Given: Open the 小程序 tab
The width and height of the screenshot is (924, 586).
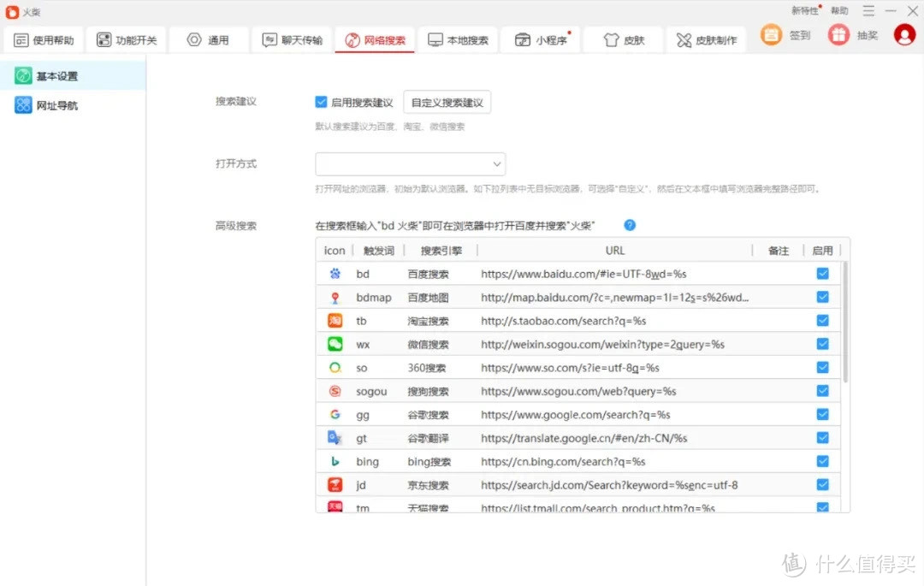Looking at the screenshot, I should coord(541,40).
